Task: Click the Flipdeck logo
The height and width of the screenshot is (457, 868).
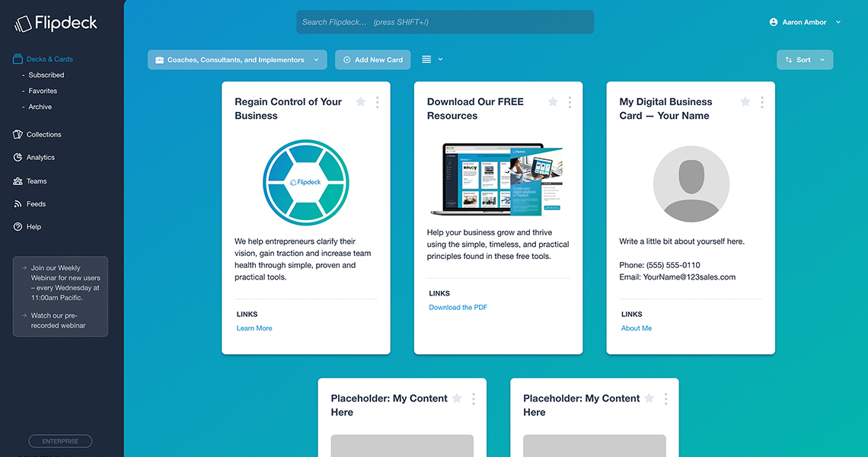Action: [56, 24]
